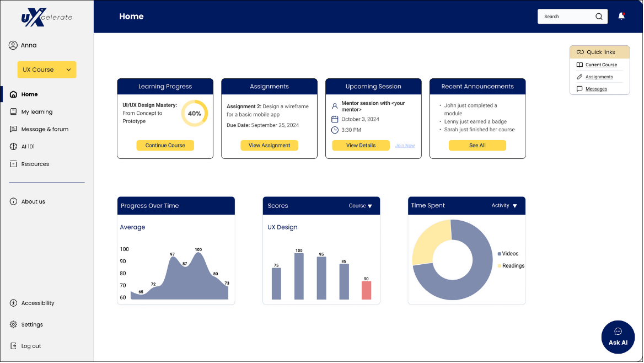The height and width of the screenshot is (363, 644).
Task: Click the Settings gear icon
Action: [13, 324]
